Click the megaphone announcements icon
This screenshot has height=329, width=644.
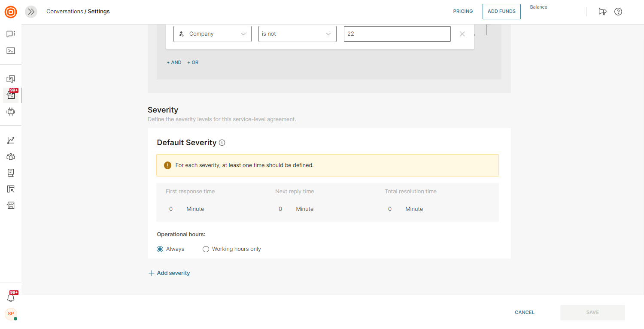(602, 12)
